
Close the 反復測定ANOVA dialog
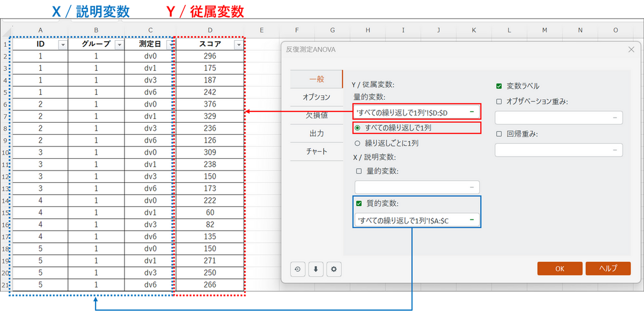click(631, 50)
